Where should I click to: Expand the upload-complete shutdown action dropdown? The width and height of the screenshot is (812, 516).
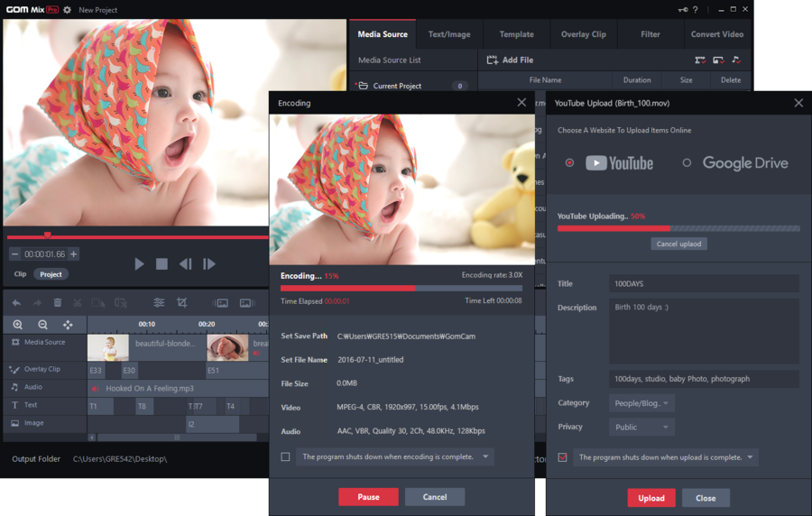pos(750,457)
